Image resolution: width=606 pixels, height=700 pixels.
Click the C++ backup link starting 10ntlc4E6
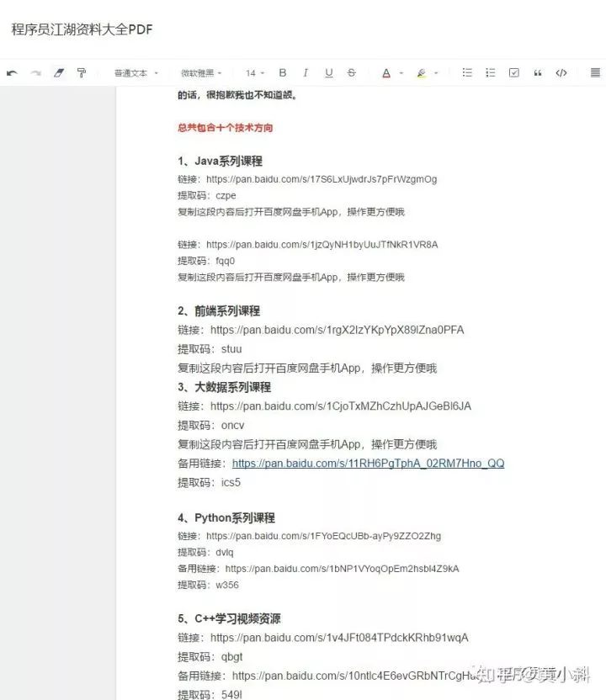(x=355, y=676)
